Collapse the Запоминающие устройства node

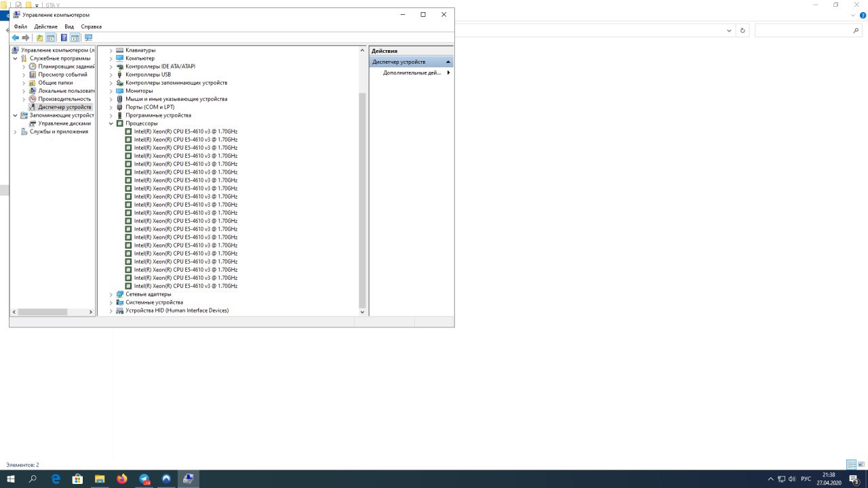click(x=15, y=115)
